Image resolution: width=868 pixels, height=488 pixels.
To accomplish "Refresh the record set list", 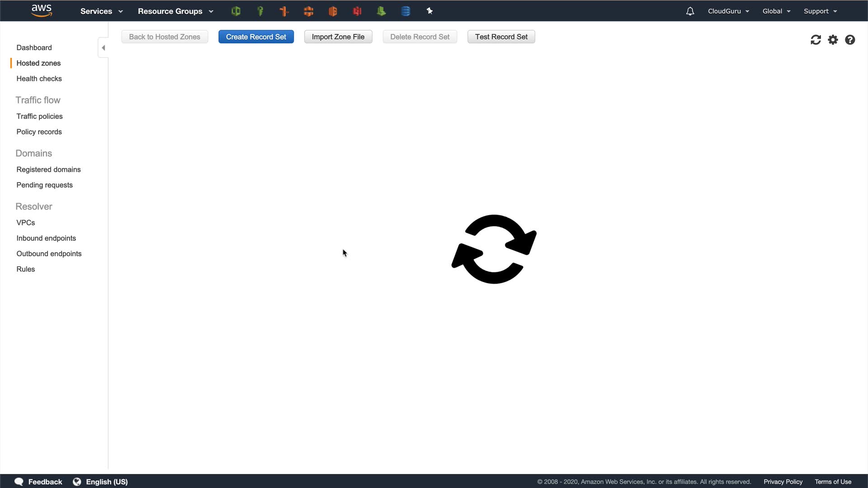I will [816, 40].
